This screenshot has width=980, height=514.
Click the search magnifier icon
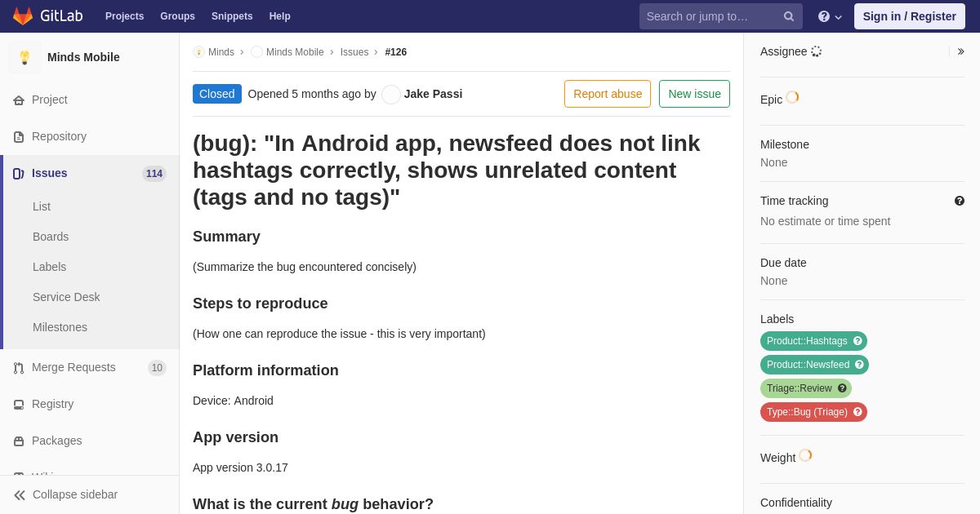[789, 16]
